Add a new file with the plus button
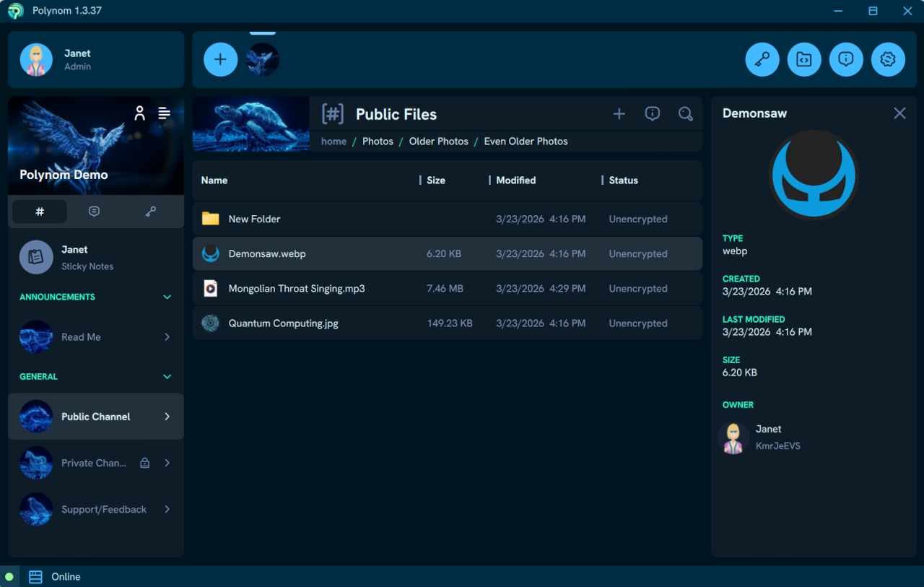This screenshot has height=587, width=924. point(619,114)
